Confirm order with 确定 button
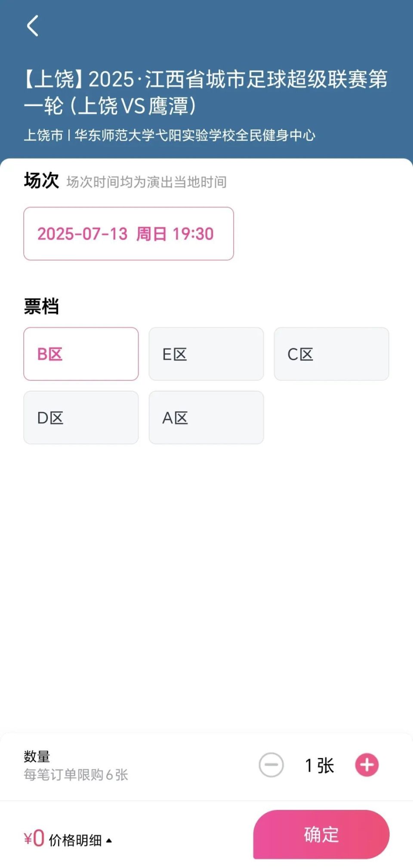413x868 pixels. [321, 834]
